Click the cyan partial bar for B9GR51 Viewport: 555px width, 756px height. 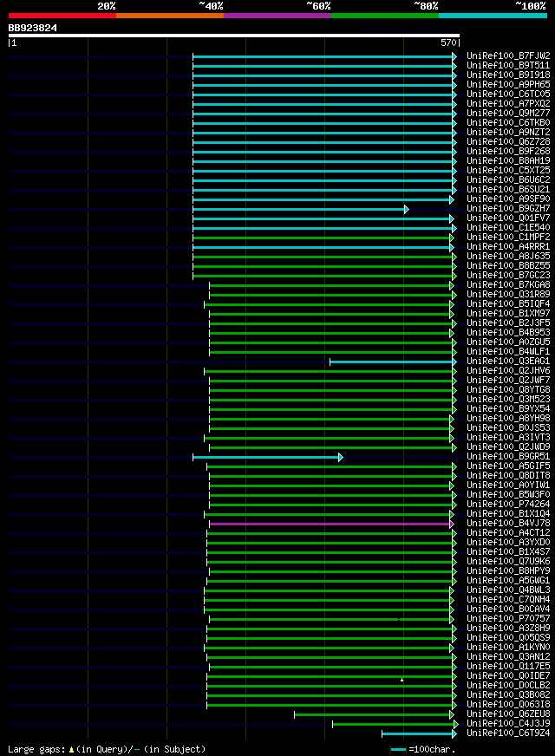tap(268, 457)
